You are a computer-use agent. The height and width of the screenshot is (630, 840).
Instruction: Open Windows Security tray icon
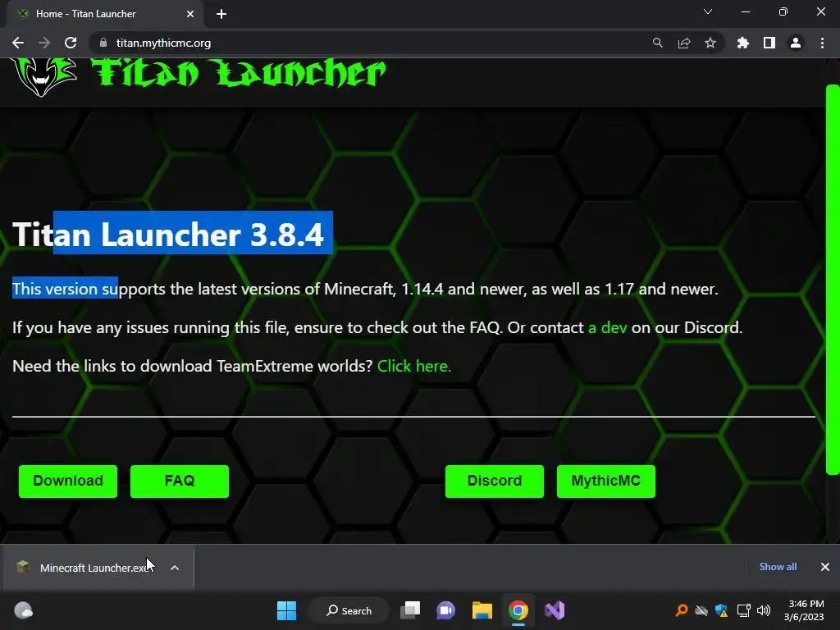coord(722,610)
